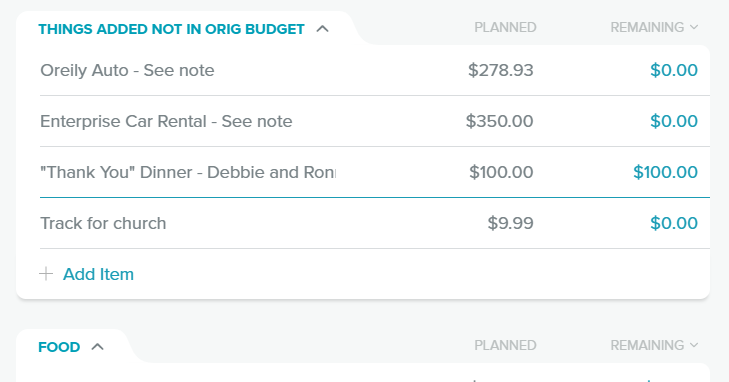The width and height of the screenshot is (729, 382).
Task: Open the Remaining dropdown in the Food section
Action: pos(654,345)
